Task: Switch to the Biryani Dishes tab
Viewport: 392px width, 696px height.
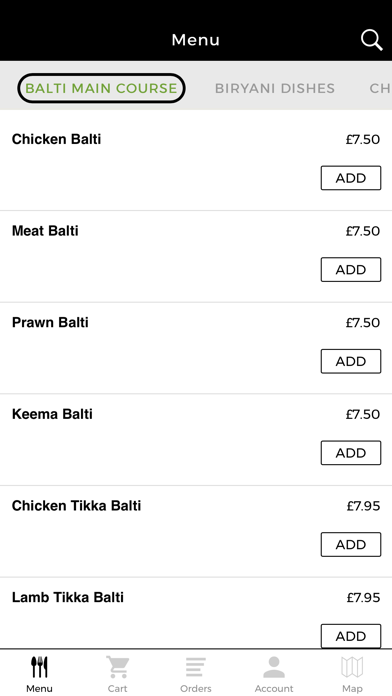Action: click(x=275, y=88)
